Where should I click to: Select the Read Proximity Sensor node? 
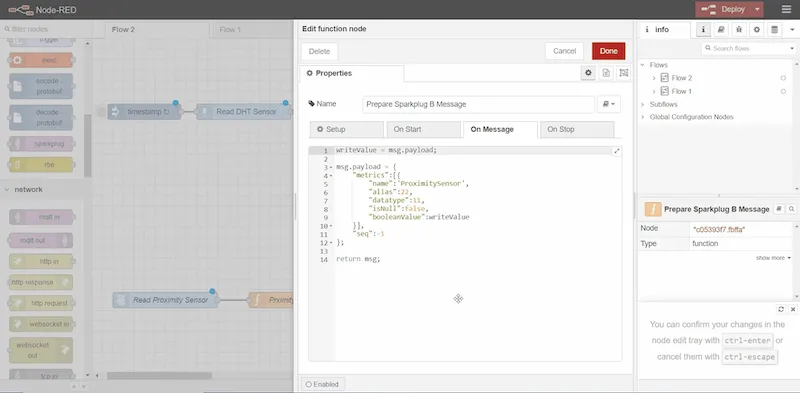click(165, 300)
